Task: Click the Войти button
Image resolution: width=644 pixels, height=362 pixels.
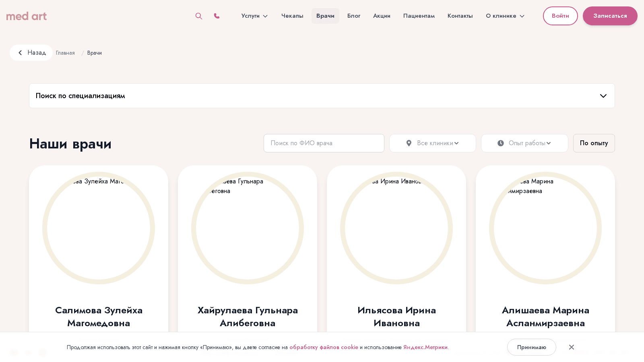Action: (560, 16)
